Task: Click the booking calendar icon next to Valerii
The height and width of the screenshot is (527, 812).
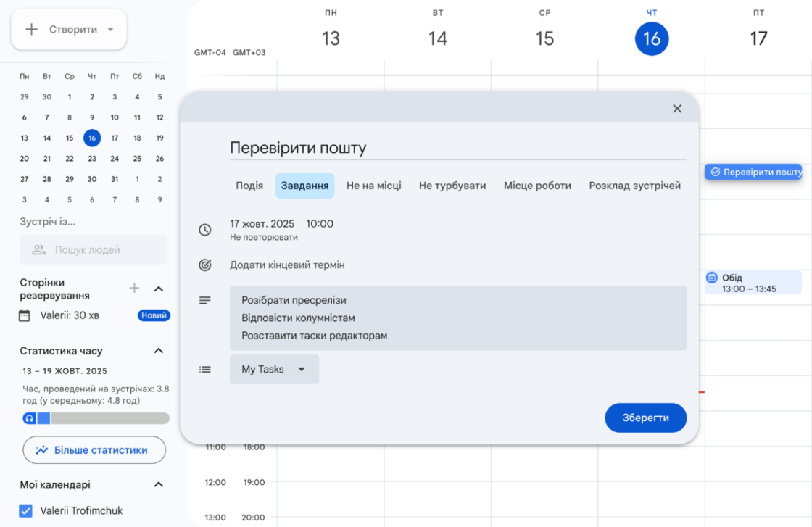Action: (x=25, y=315)
